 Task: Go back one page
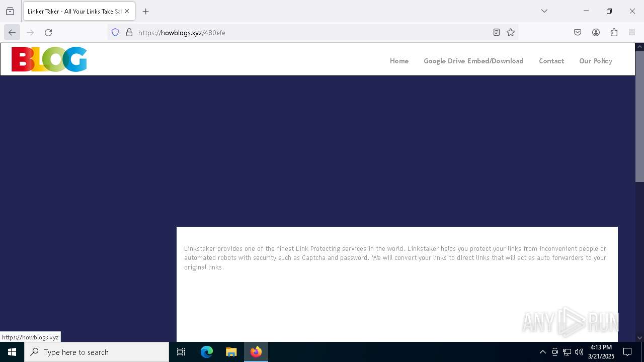point(12,33)
